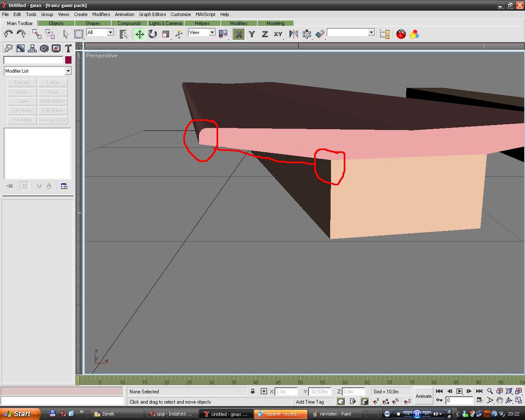Toggle the Angle Snap magnet
The width and height of the screenshot is (525, 420).
[386, 402]
